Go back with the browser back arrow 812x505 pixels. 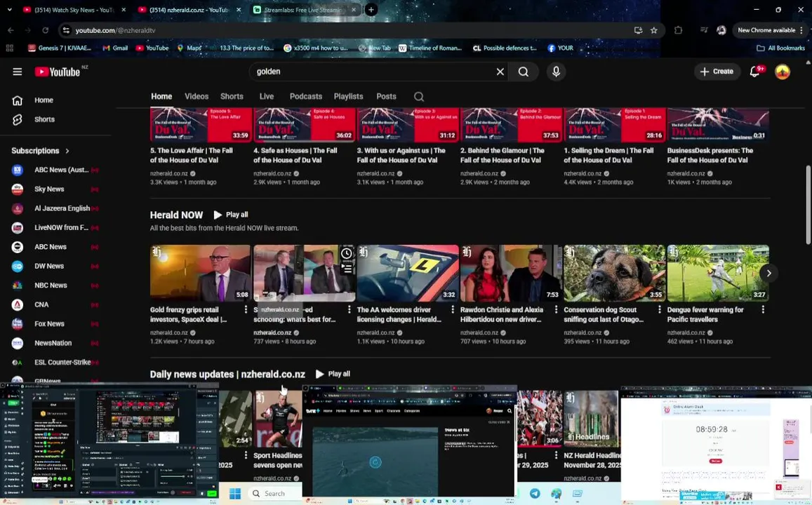(11, 31)
